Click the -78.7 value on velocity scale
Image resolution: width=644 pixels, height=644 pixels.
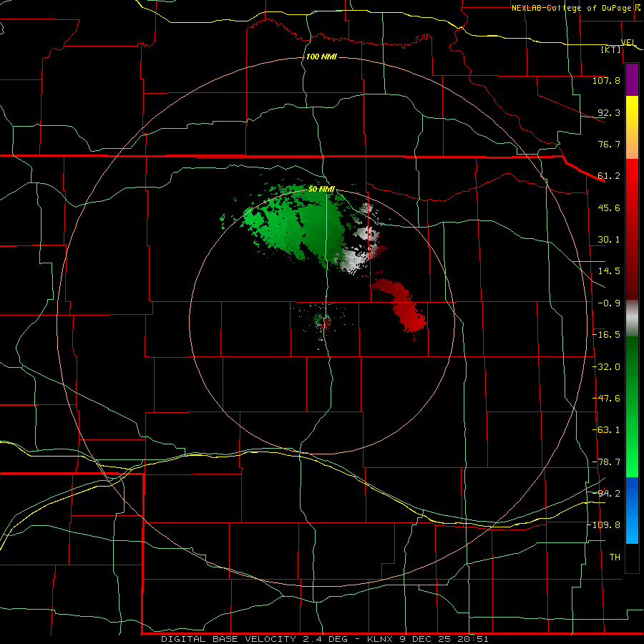(x=606, y=462)
